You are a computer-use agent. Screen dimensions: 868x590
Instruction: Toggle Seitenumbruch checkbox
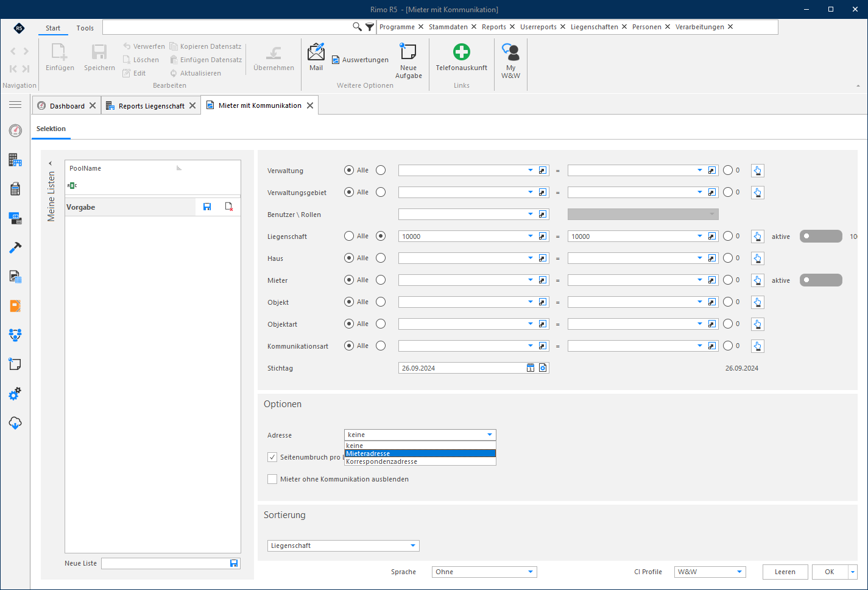tap(272, 457)
